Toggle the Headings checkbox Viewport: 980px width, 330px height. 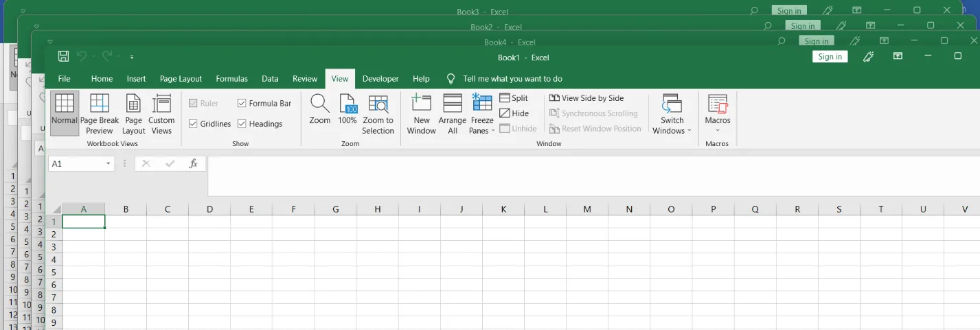point(242,123)
